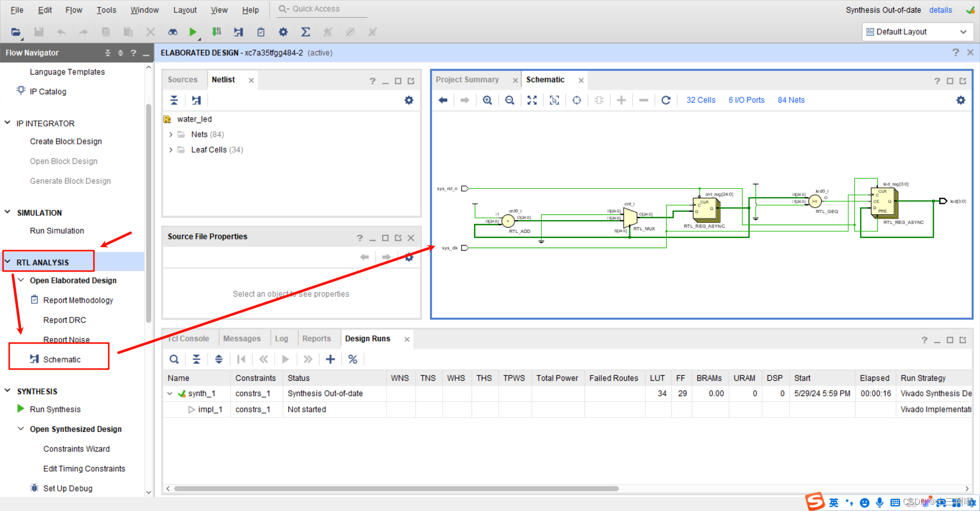980x511 pixels.
Task: Regenerate the schematic with refresh icon
Action: click(666, 100)
